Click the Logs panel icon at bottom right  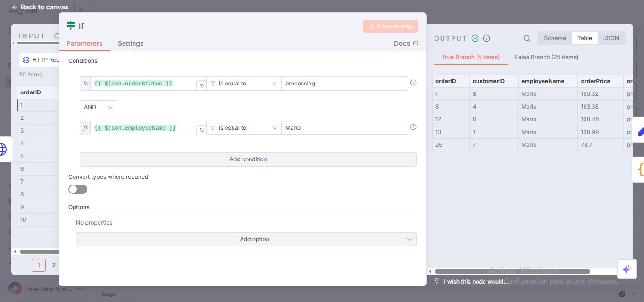[x=622, y=294]
